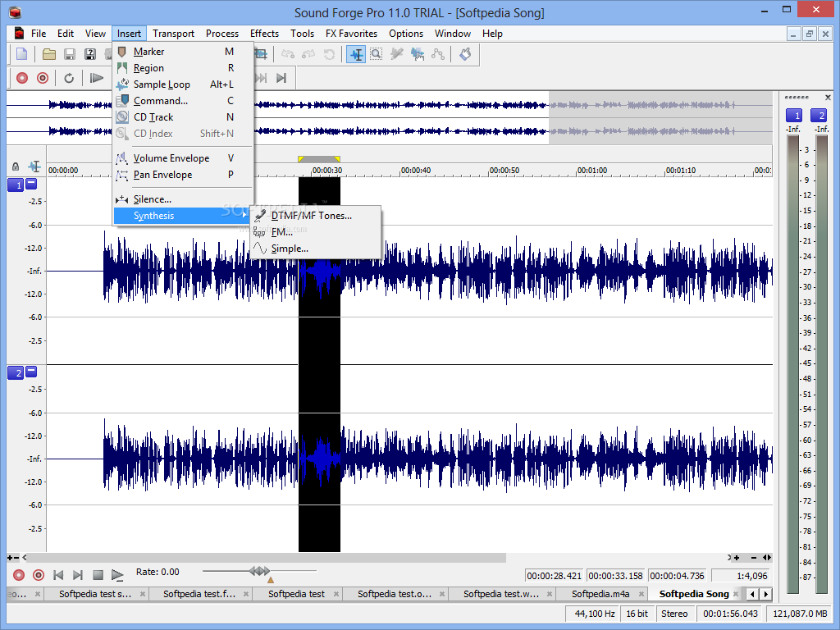840x630 pixels.
Task: Click the edit tool icon left of ruler
Action: tap(34, 167)
